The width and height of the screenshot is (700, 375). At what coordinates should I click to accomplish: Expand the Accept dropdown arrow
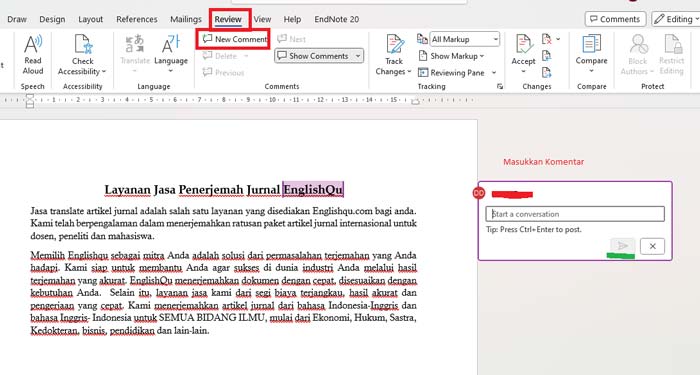point(523,71)
